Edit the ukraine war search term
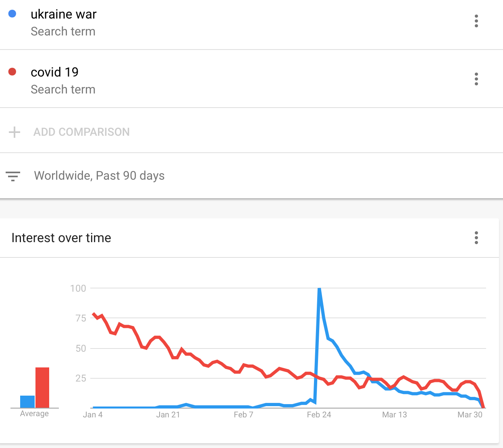The width and height of the screenshot is (503, 448). [64, 14]
